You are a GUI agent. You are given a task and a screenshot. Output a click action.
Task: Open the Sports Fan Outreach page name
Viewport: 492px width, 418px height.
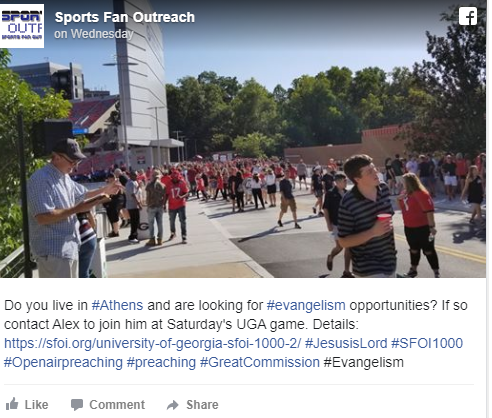click(125, 17)
